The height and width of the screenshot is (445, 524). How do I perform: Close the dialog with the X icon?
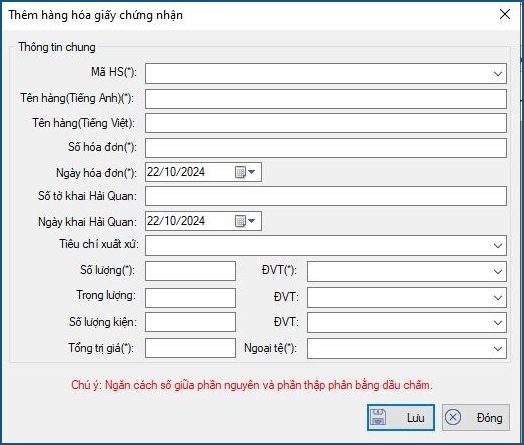[505, 14]
